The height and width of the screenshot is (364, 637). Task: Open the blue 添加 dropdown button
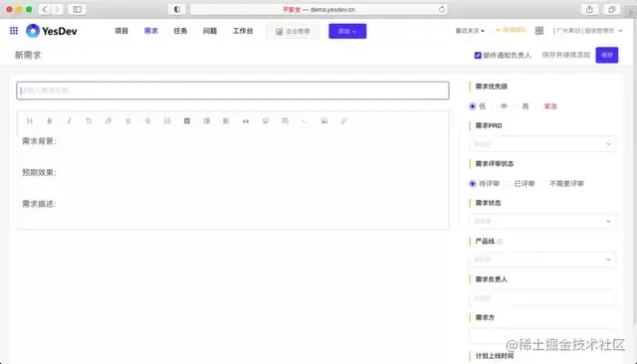[347, 31]
